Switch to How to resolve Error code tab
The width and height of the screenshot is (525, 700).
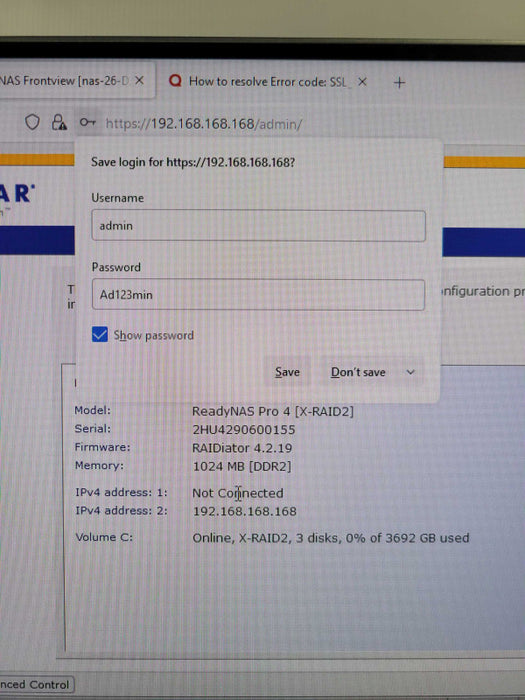pos(270,82)
